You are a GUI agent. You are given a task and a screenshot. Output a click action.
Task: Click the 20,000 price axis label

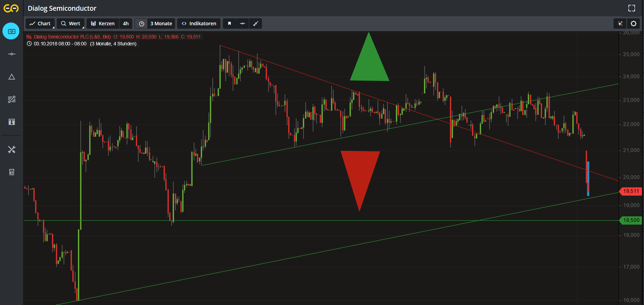tap(631, 177)
